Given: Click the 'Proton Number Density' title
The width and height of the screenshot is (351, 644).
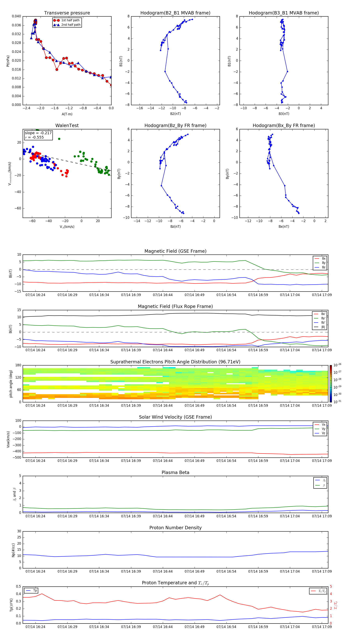Looking at the screenshot, I should (x=175, y=528).
